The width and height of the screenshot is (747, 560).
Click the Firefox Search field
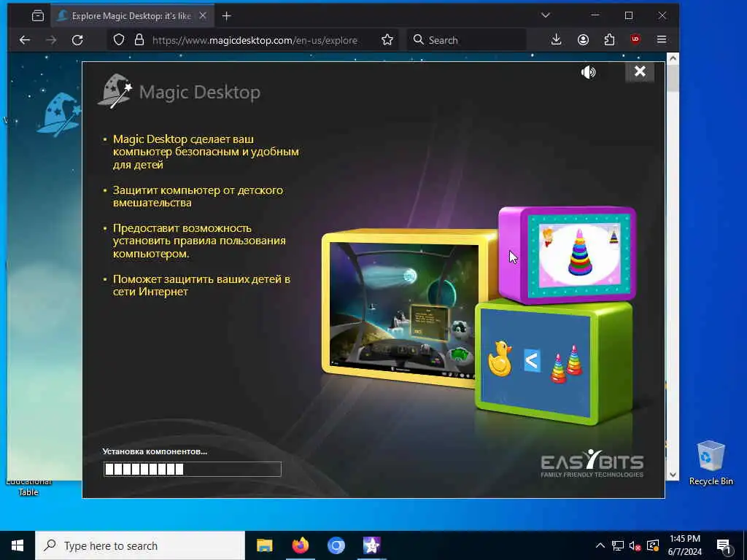pyautogui.click(x=467, y=40)
